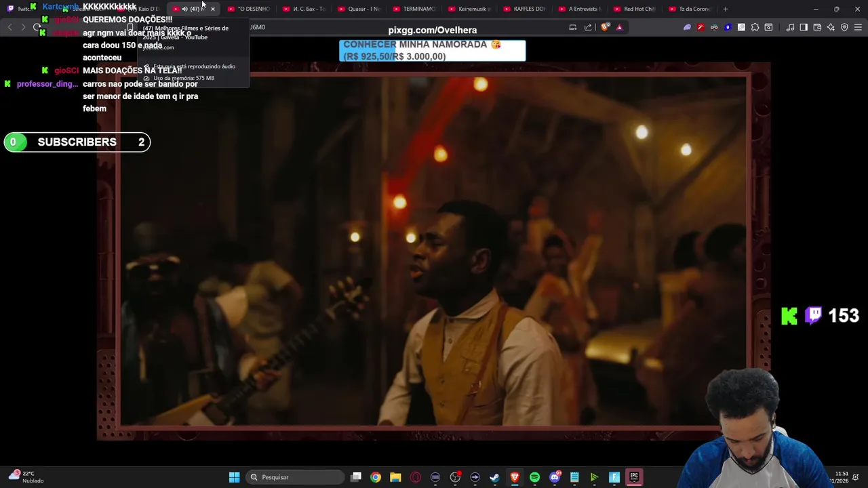Open Opera GX from the taskbar

click(x=416, y=477)
